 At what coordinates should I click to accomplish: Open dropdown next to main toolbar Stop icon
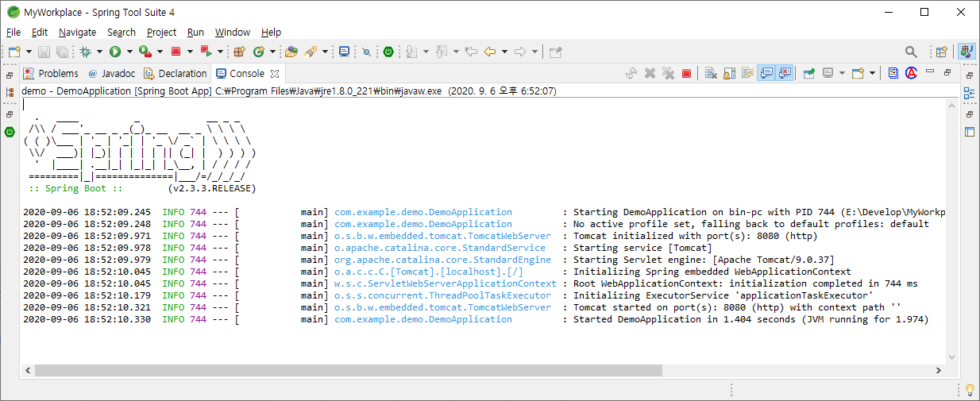(x=189, y=52)
